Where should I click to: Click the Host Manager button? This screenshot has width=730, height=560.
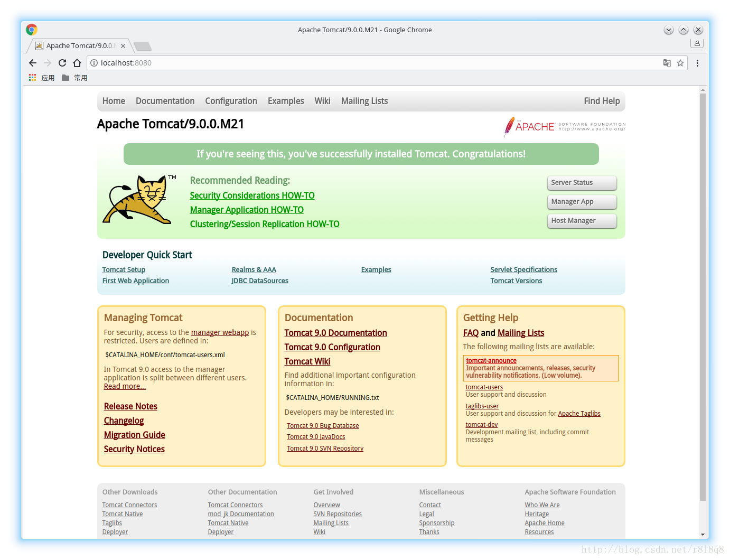pyautogui.click(x=582, y=221)
